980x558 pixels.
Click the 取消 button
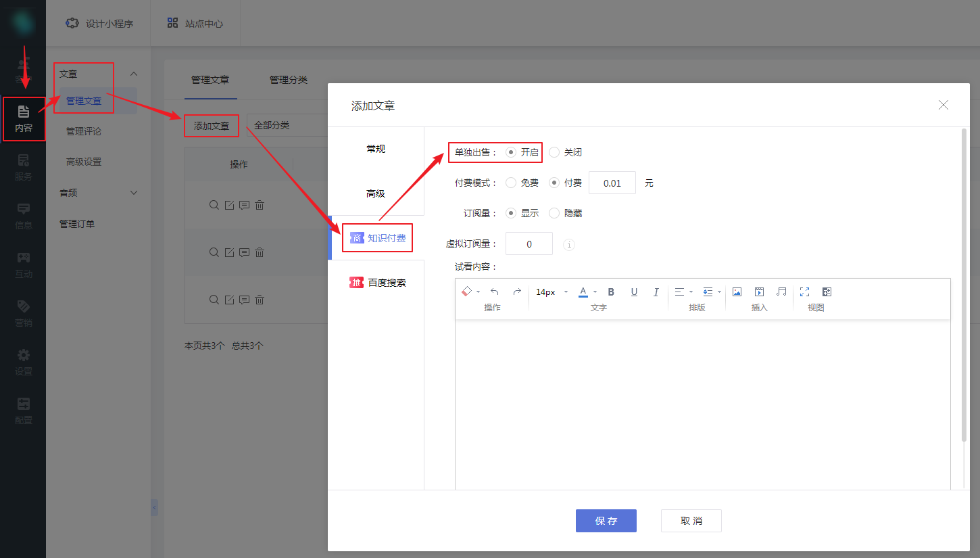coord(691,521)
